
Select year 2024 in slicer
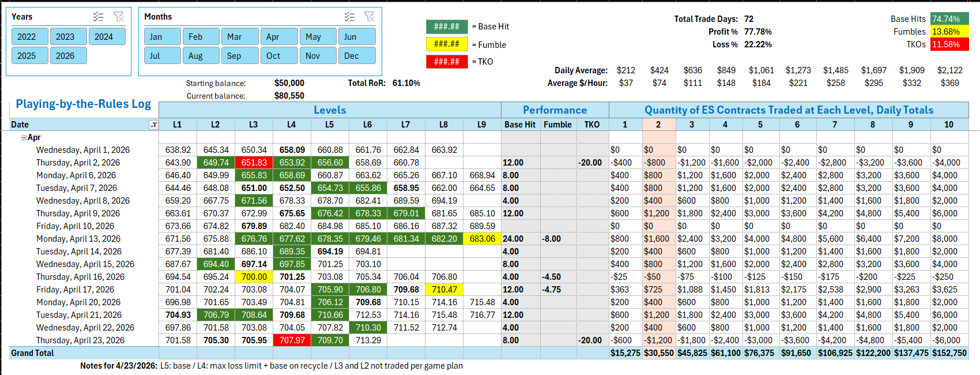point(107,36)
